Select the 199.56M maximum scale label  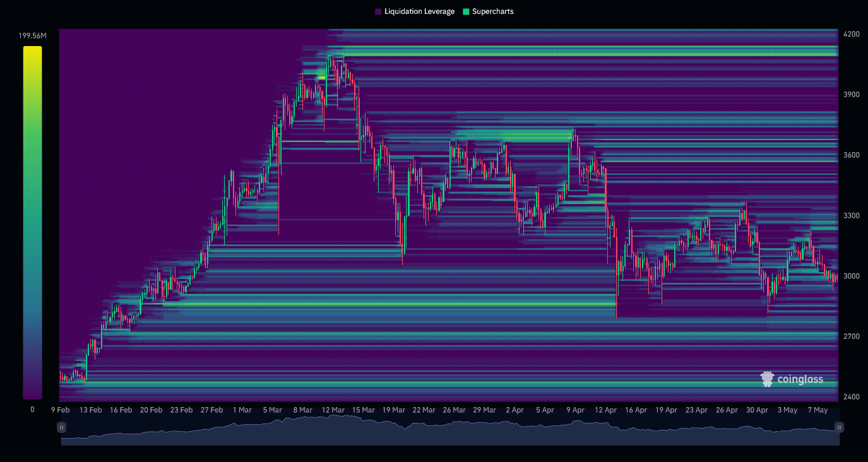pos(32,35)
